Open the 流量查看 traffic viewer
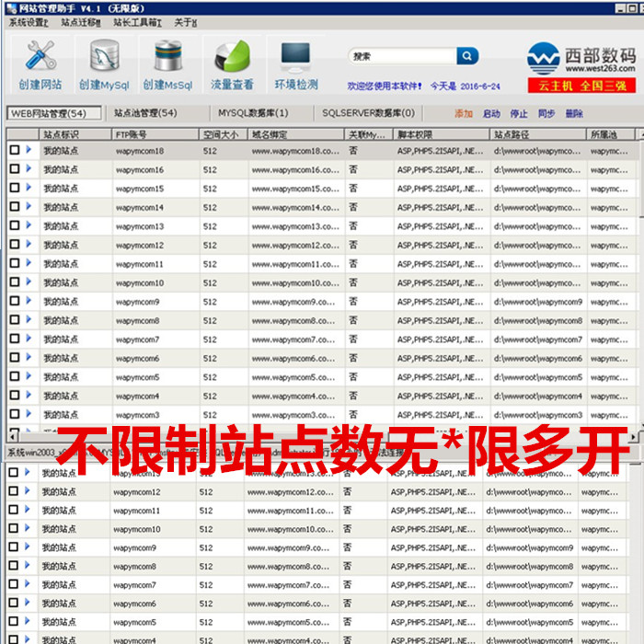The height and width of the screenshot is (644, 644). [231, 64]
